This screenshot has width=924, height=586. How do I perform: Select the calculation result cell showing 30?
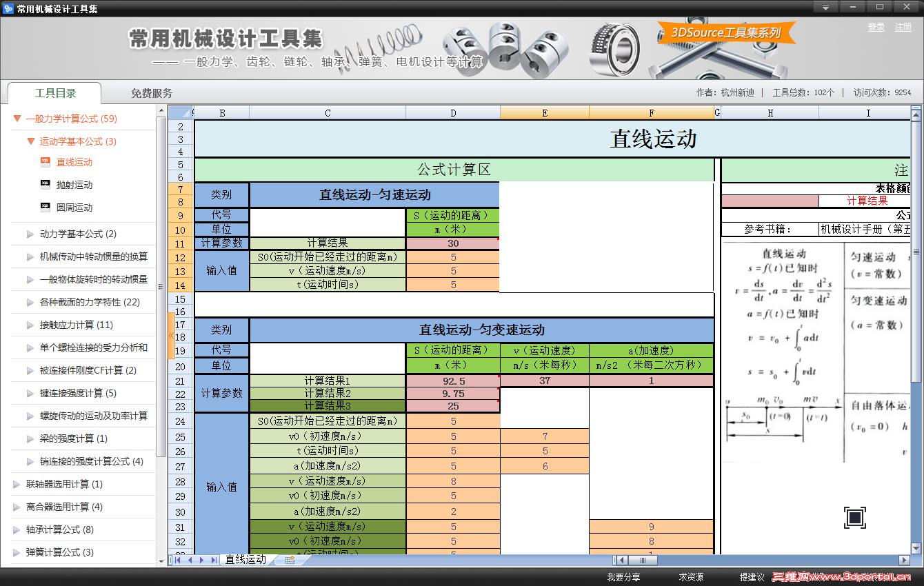452,243
